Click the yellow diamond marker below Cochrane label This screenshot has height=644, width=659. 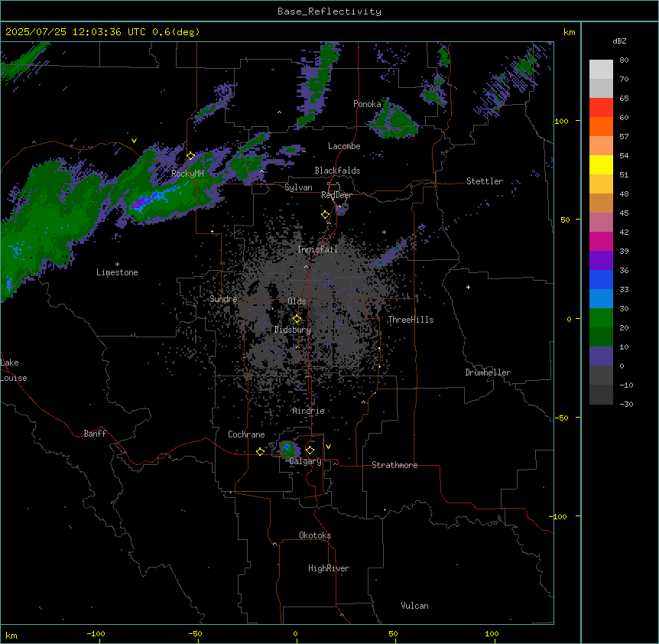click(260, 451)
